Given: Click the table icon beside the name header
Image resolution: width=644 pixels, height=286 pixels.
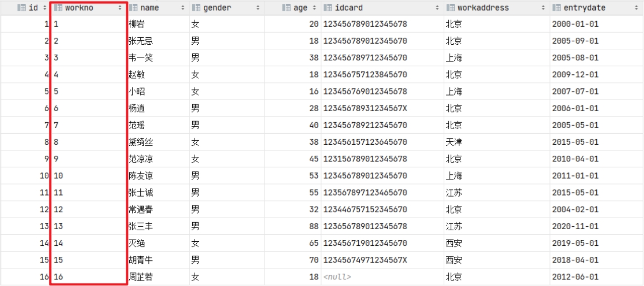Looking at the screenshot, I should click(133, 8).
